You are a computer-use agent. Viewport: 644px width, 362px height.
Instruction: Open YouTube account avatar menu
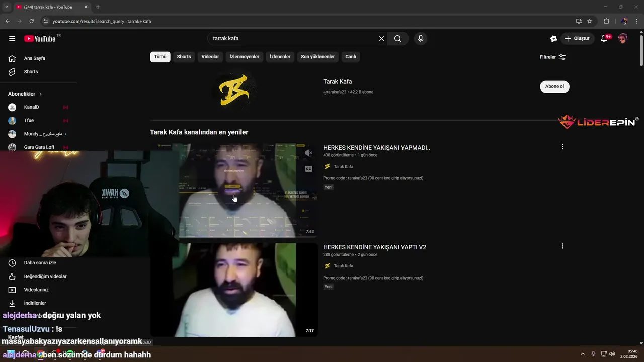point(623,39)
